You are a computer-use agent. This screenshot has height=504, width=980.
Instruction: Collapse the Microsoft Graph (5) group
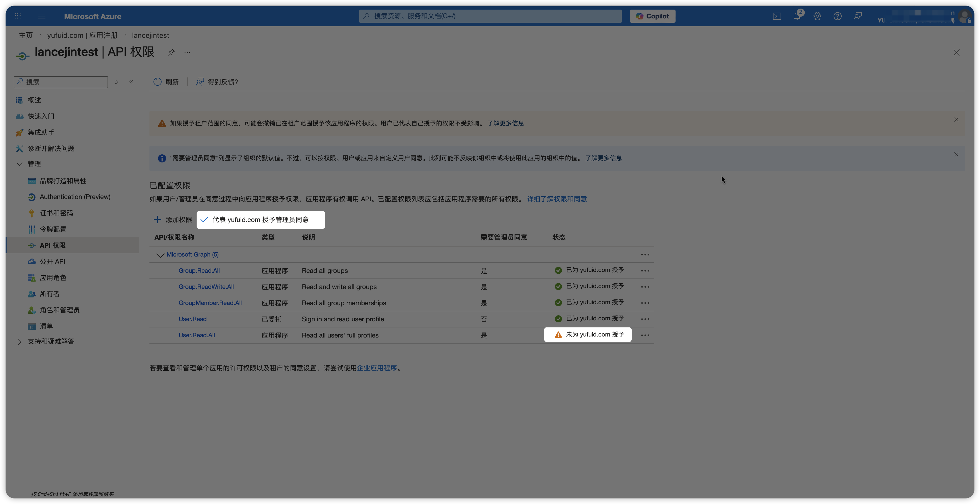(160, 255)
